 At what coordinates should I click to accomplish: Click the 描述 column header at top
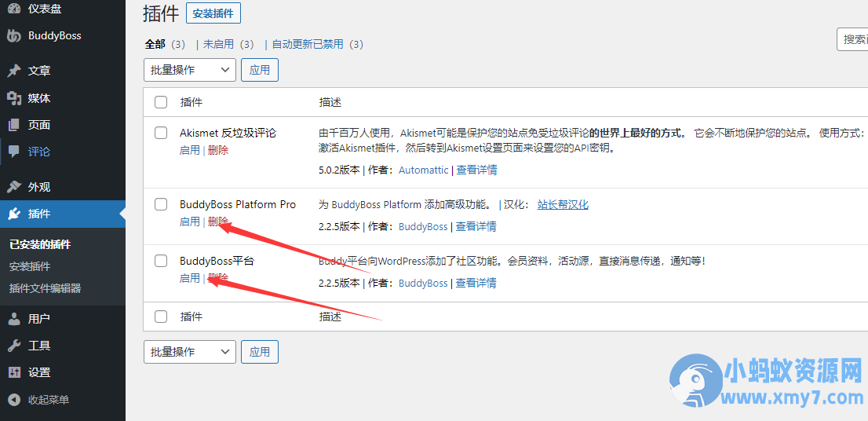pyautogui.click(x=330, y=102)
